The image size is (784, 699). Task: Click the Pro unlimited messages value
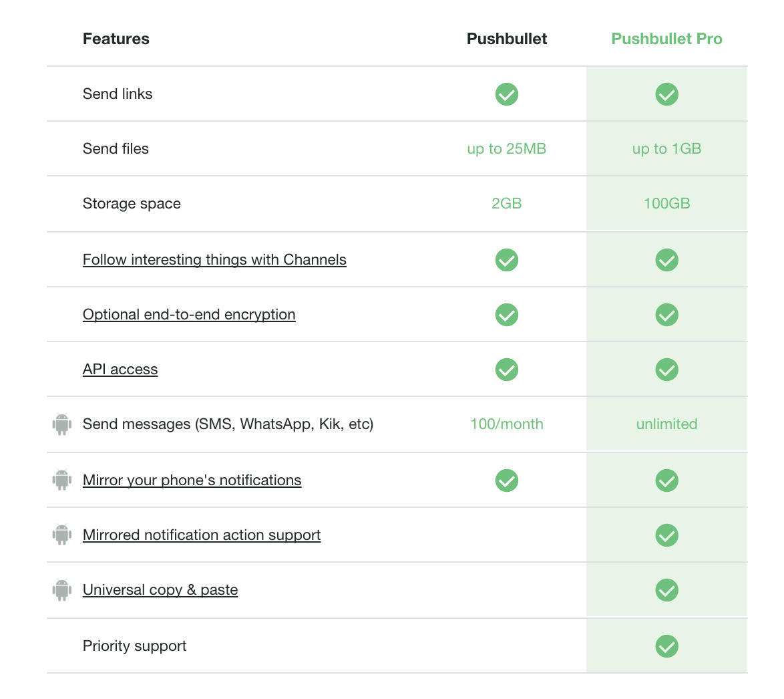pyautogui.click(x=666, y=424)
